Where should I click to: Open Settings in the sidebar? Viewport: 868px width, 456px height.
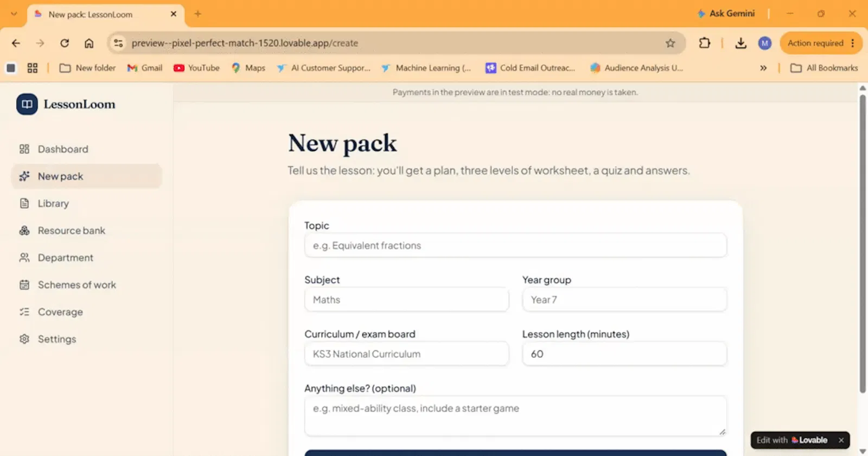click(x=87, y=339)
